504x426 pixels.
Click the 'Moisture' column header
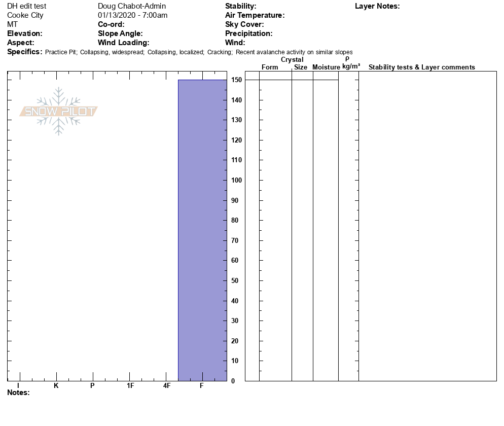[x=326, y=67]
